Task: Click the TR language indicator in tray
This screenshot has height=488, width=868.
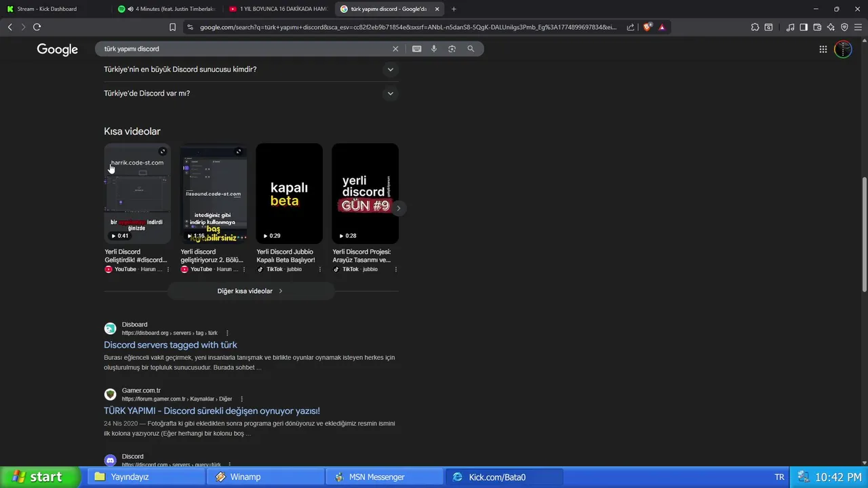Action: click(779, 477)
